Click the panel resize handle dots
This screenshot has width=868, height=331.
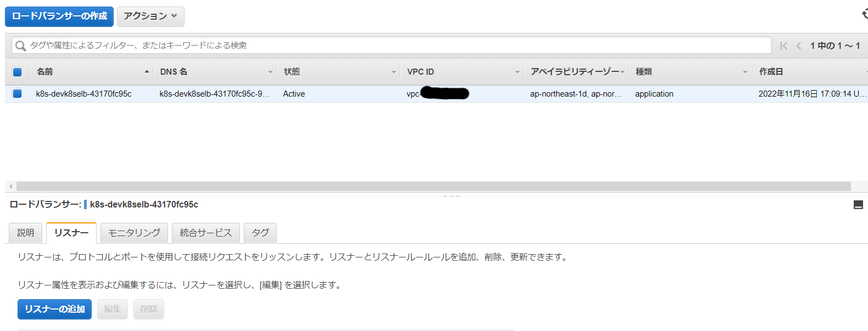451,195
